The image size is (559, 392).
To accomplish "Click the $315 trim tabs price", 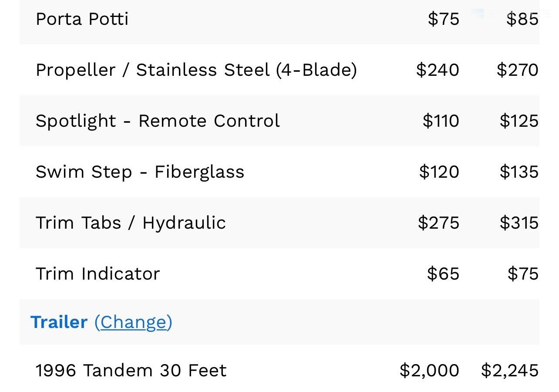I will click(519, 223).
